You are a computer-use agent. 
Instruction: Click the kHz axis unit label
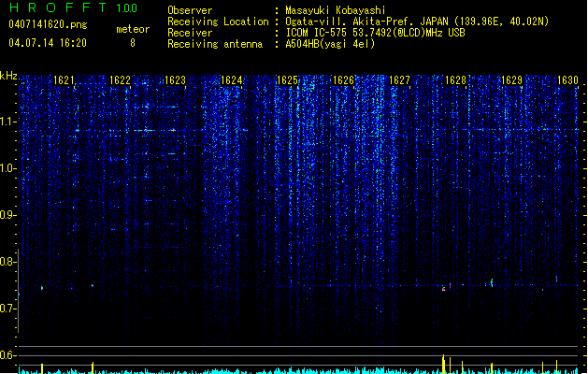(x=8, y=76)
